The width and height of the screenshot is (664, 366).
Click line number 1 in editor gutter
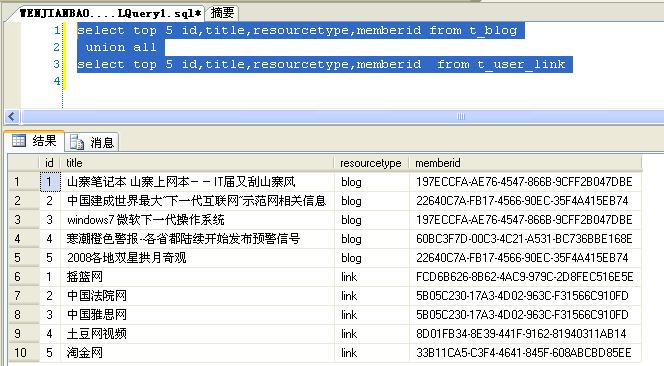(57, 30)
